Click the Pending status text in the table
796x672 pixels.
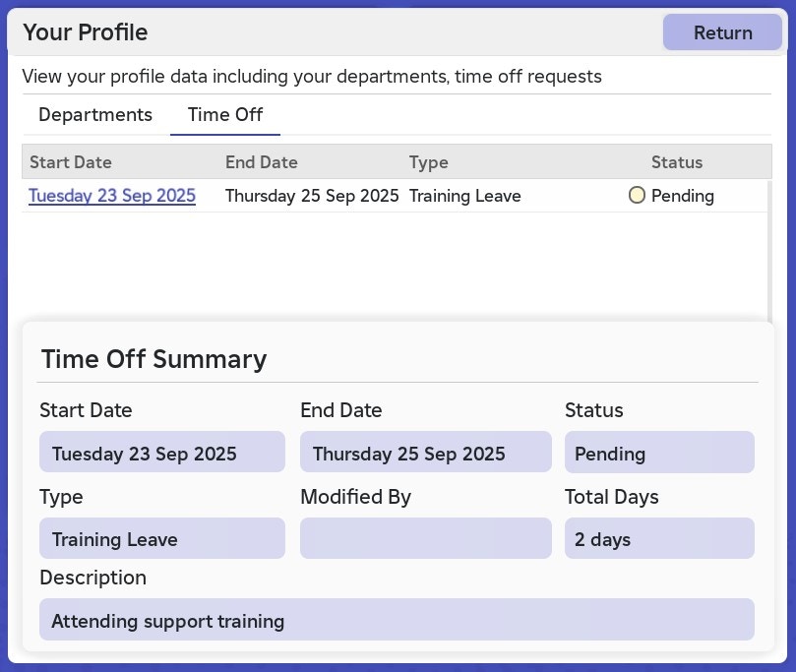click(x=683, y=196)
